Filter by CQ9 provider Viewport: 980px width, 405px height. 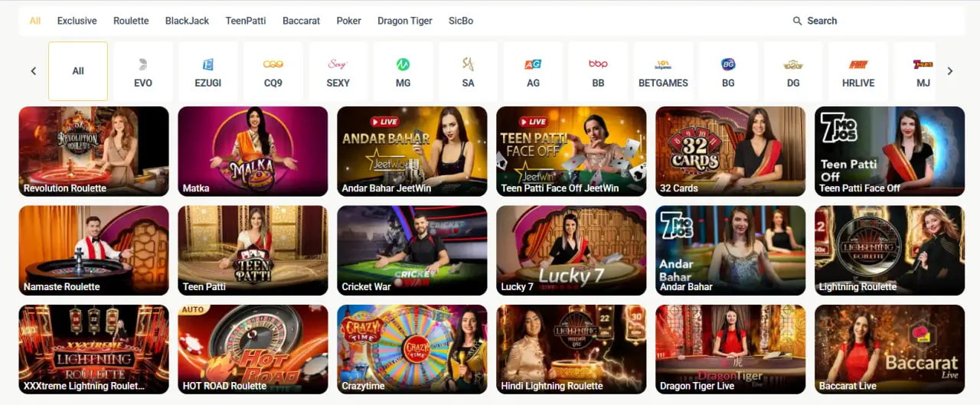point(273,71)
